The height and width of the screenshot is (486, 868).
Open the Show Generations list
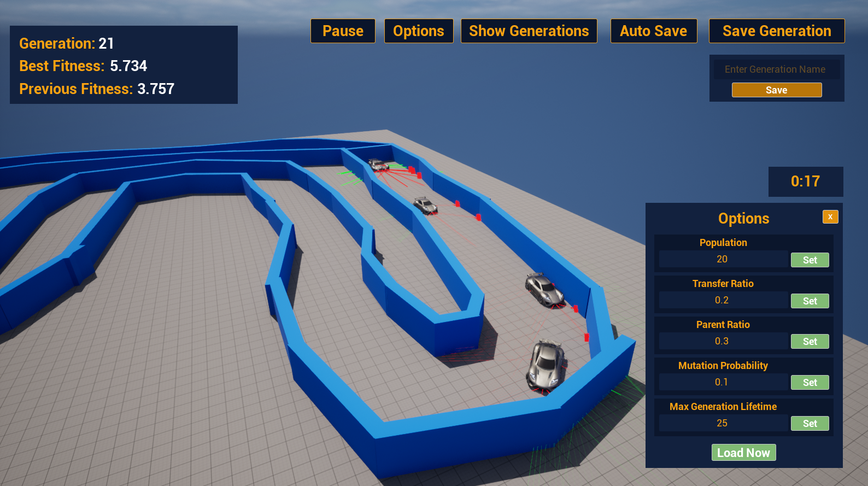[x=529, y=31]
